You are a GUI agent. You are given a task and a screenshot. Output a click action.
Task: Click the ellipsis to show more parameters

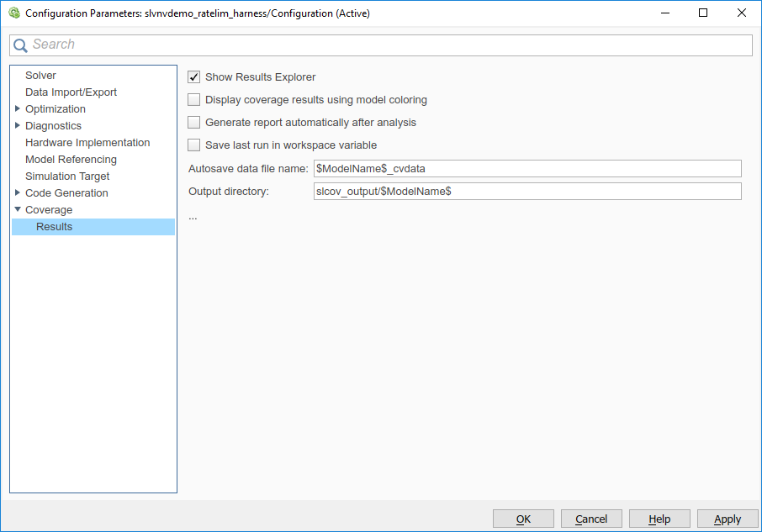[x=193, y=217]
